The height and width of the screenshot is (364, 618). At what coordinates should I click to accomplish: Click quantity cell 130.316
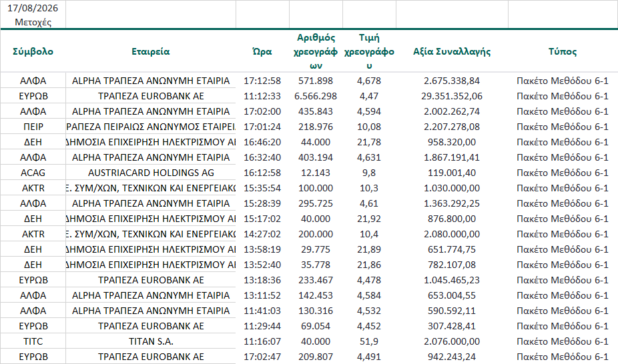[x=316, y=311]
